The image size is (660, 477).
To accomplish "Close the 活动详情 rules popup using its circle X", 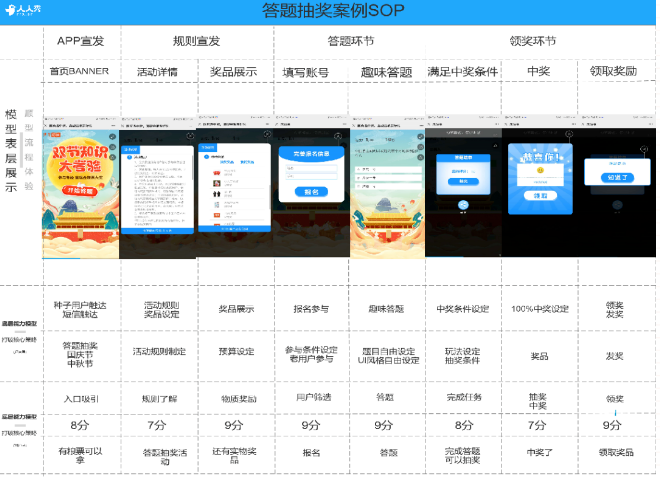I will [x=190, y=136].
